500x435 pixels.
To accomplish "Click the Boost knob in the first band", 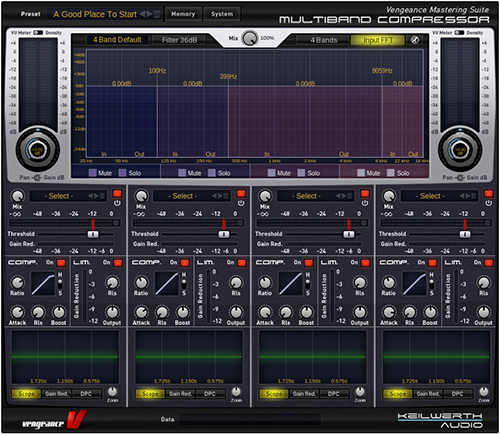I will (59, 312).
